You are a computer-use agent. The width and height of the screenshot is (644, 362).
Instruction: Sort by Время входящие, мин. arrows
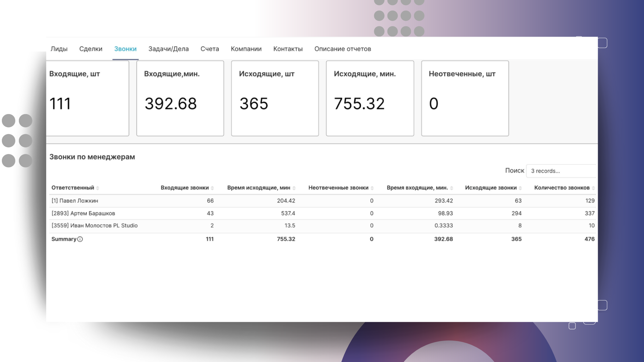tap(452, 188)
